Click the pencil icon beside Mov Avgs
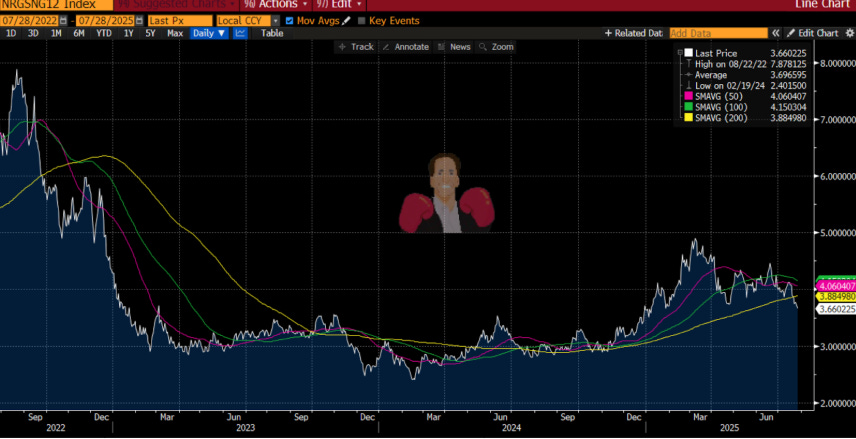The image size is (856, 439). pyautogui.click(x=346, y=21)
